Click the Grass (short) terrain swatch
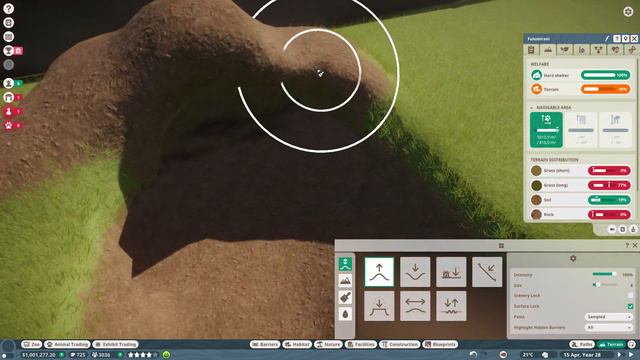This screenshot has height=360, width=640. click(x=536, y=171)
